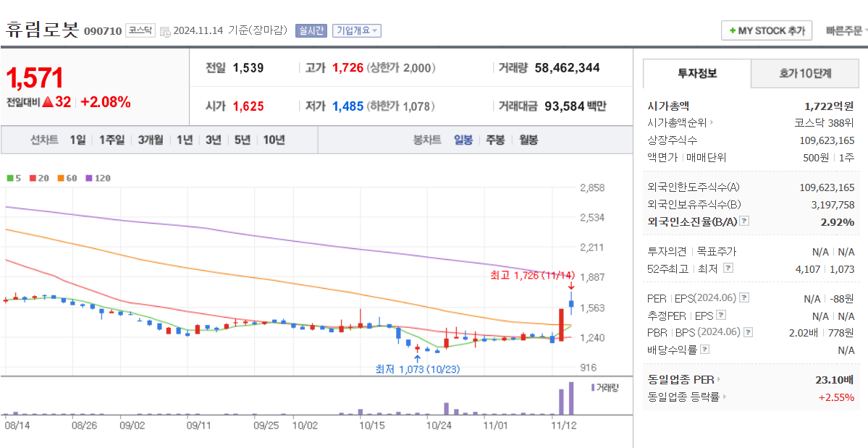Expand the 시가총액순위 arrow

coord(712,123)
